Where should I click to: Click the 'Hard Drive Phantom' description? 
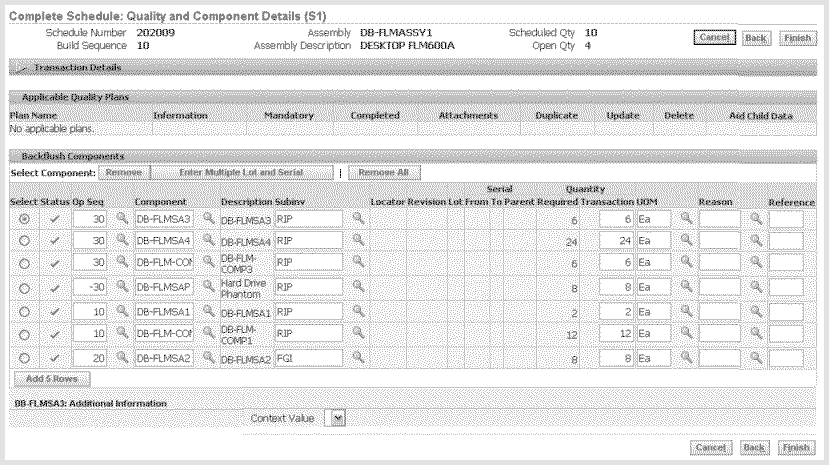click(x=243, y=289)
